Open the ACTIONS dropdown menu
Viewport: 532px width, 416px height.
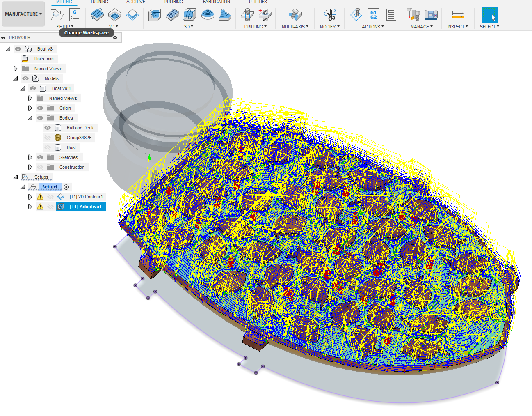coord(373,27)
